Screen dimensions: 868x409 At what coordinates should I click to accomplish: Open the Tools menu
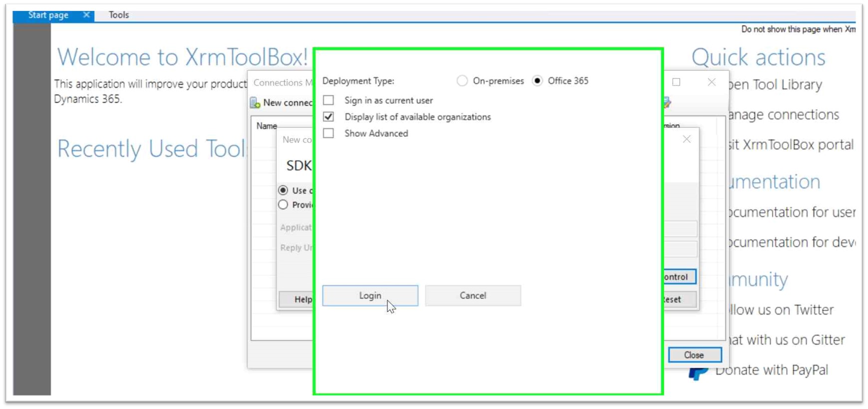click(119, 15)
